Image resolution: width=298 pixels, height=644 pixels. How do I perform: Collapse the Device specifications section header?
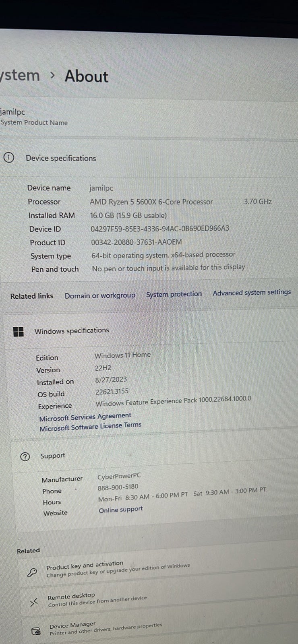click(x=149, y=158)
